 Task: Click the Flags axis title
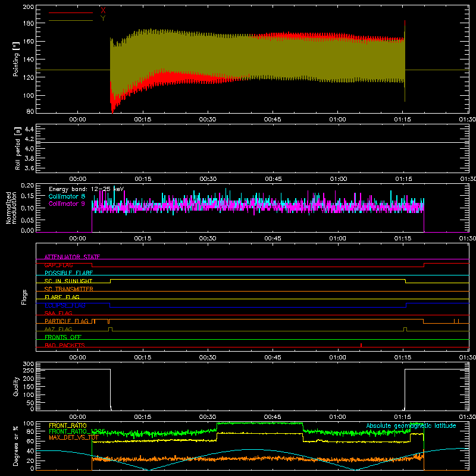click(24, 297)
